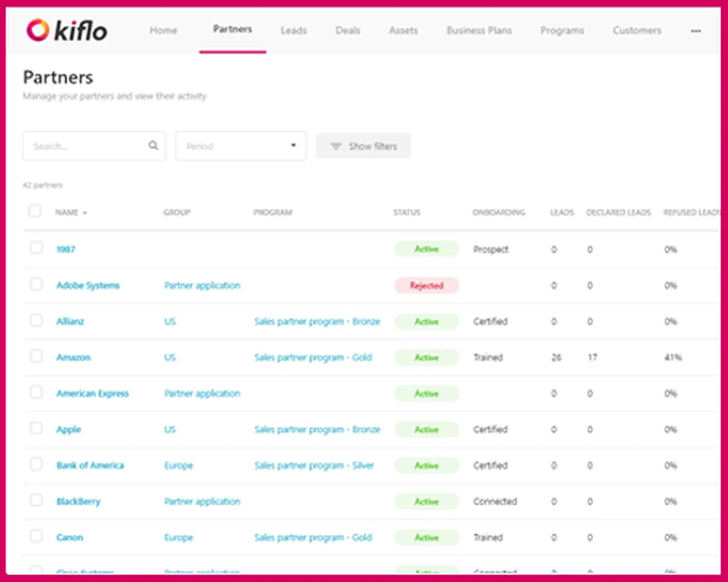The height and width of the screenshot is (582, 728).
Task: Go to the Home tab
Action: 163,30
